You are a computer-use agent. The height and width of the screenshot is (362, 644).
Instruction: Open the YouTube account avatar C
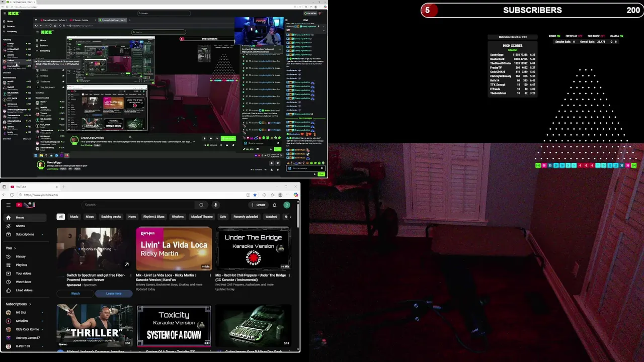(287, 205)
